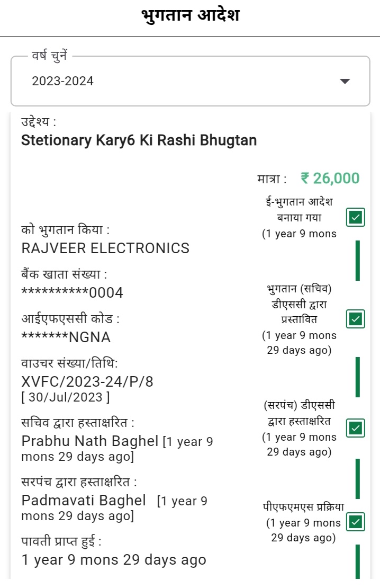Click the voucher date 30/Jul/2023
The width and height of the screenshot is (380, 588).
66,397
